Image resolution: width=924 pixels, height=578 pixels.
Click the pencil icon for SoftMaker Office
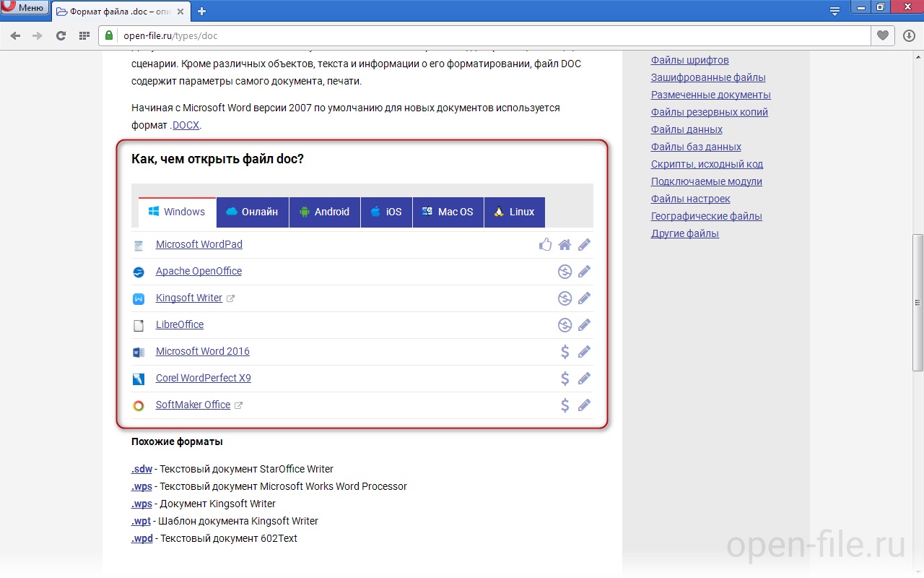point(584,405)
